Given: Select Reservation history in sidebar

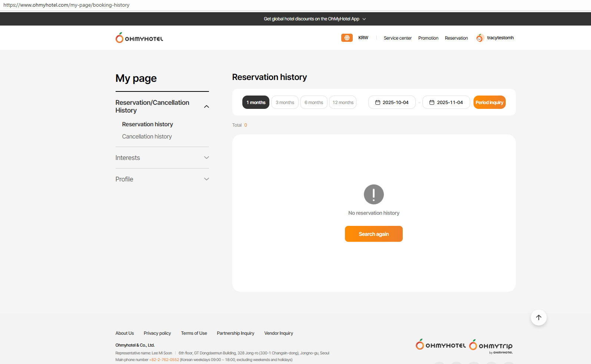Looking at the screenshot, I should pos(147,124).
